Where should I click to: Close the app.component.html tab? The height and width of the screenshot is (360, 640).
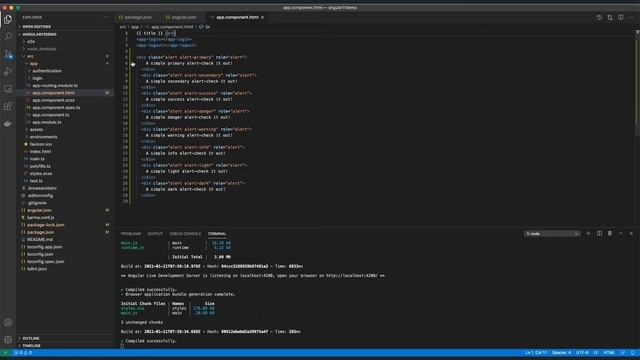tap(262, 18)
